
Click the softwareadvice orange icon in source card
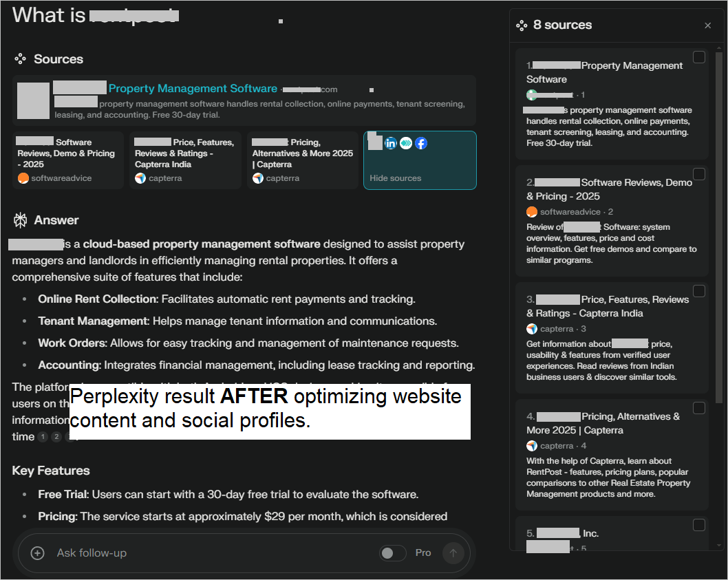tap(23, 178)
